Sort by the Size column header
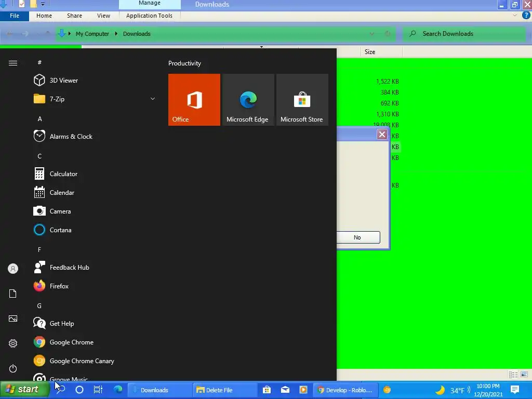 coord(381,52)
